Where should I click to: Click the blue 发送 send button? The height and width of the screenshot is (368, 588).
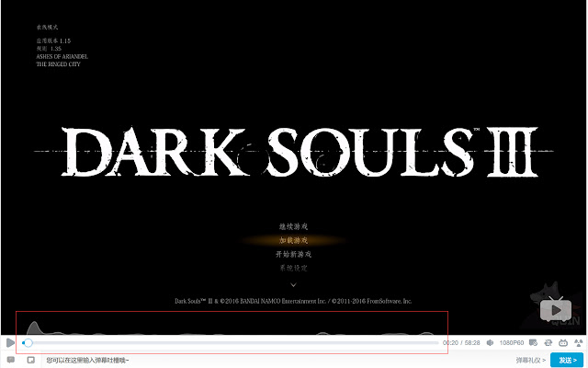(x=567, y=360)
